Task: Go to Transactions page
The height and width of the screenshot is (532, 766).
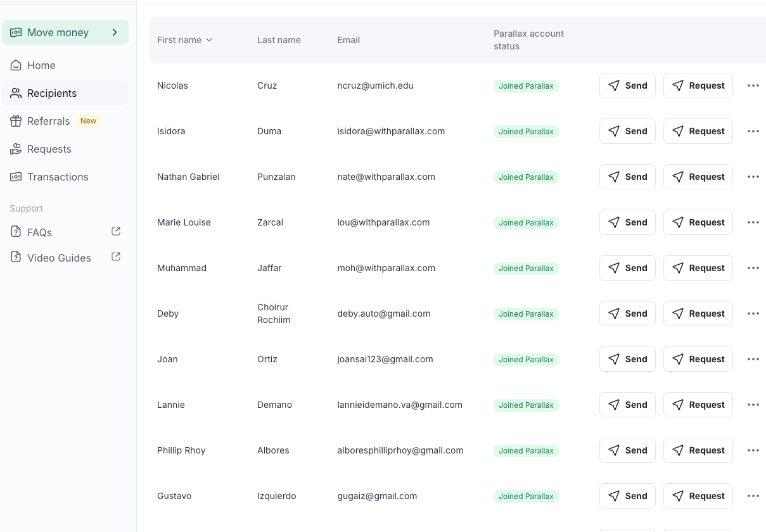Action: coord(58,177)
